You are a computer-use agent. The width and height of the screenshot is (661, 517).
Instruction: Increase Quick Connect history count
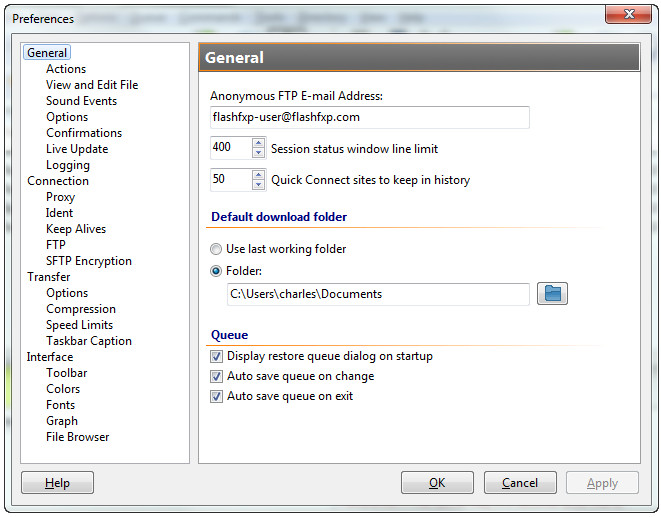[258, 174]
